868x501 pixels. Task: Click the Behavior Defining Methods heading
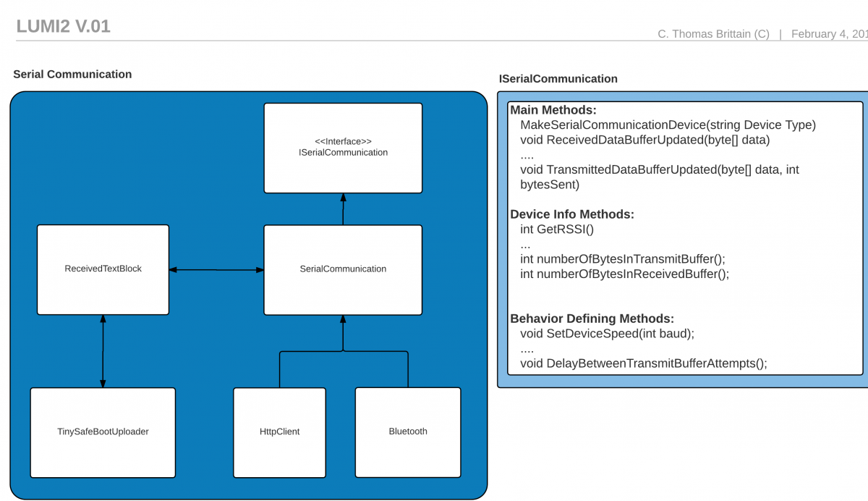[x=592, y=319]
